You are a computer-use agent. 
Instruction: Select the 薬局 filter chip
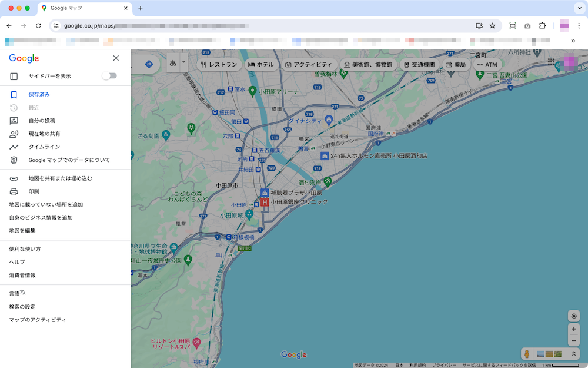456,65
